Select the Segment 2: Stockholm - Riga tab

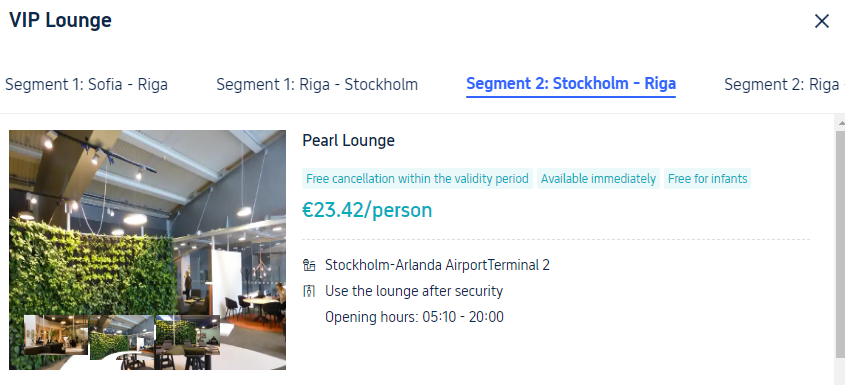coord(571,84)
